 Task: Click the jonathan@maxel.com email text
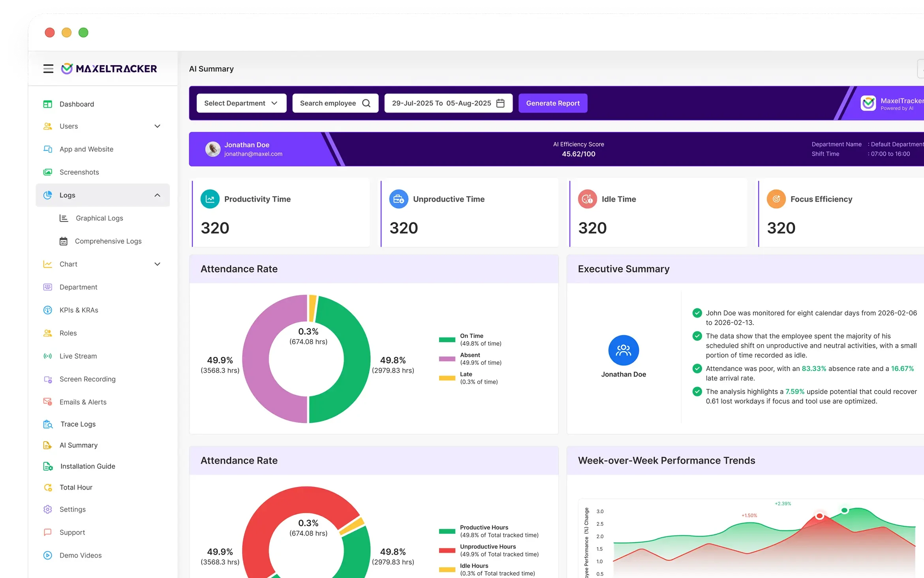tap(253, 154)
